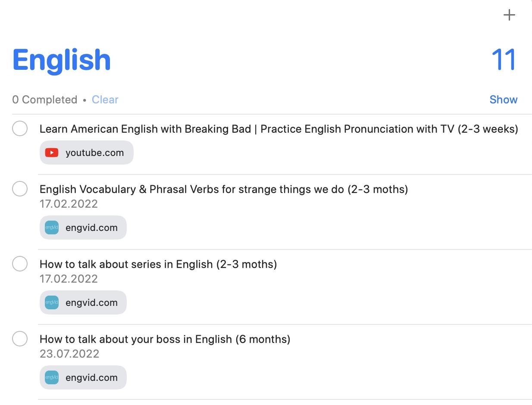The width and height of the screenshot is (532, 405).
Task: Mark Breaking Bad reminder as complete
Action: pyautogui.click(x=20, y=128)
